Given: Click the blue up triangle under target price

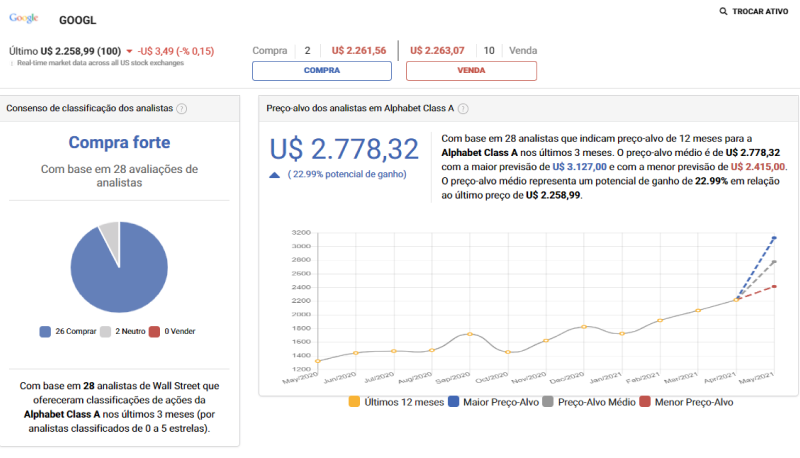Looking at the screenshot, I should click(274, 175).
